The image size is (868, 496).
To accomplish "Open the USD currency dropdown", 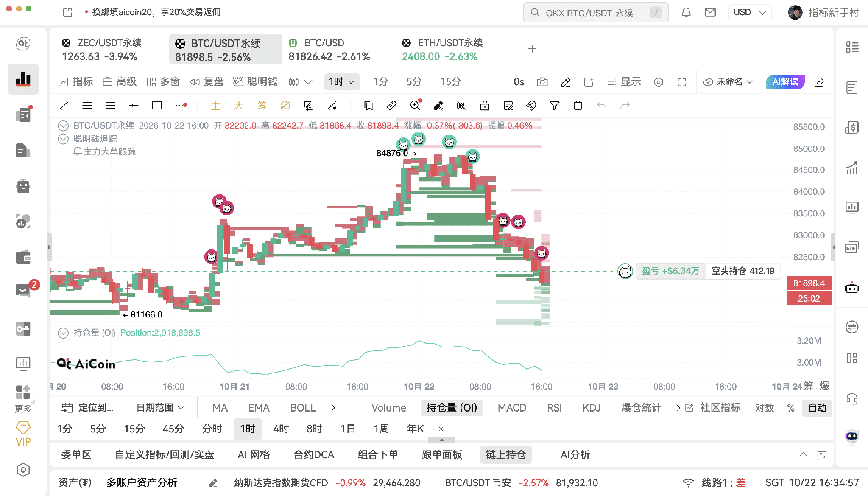I will click(x=750, y=12).
